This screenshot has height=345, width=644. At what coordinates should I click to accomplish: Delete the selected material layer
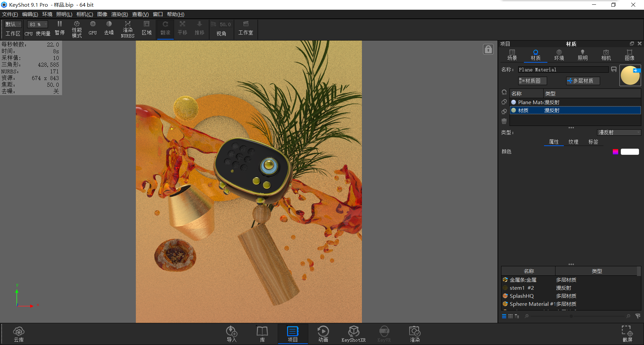point(504,121)
